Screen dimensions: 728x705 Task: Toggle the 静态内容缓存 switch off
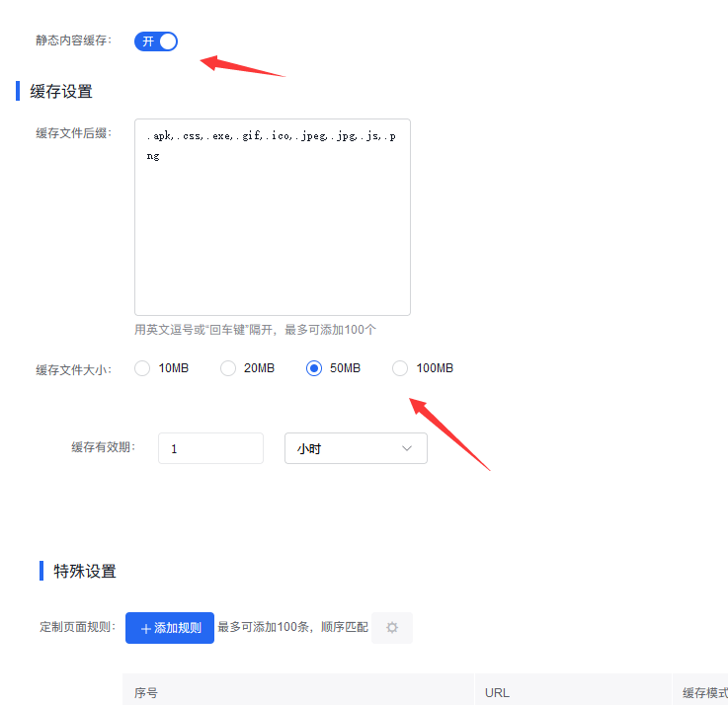point(156,40)
